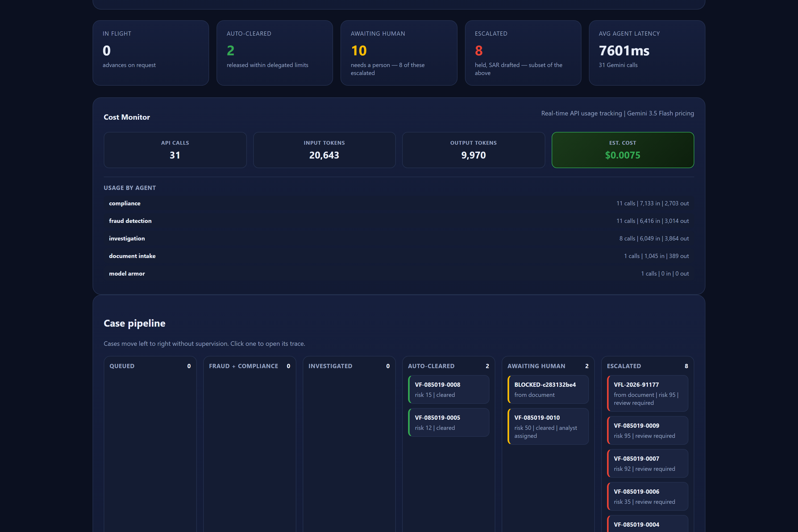Open escalated case VFL-2026-91177
This screenshot has width=798, height=532.
[x=647, y=394]
